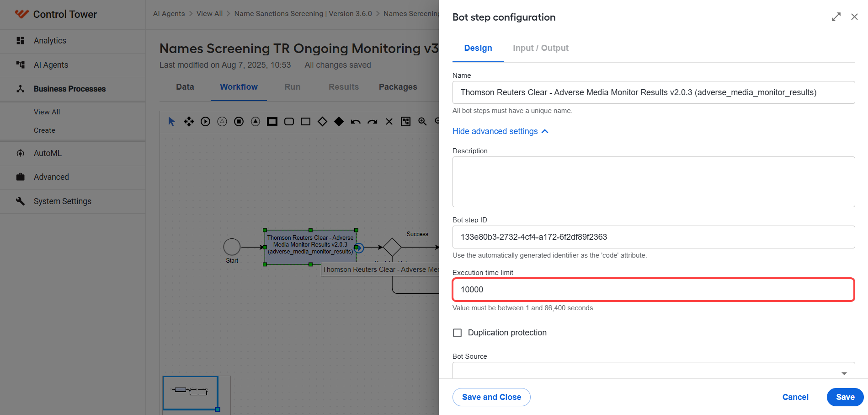Viewport: 868px width, 415px height.
Task: Click the workflow minimap thumbnail
Action: (191, 393)
